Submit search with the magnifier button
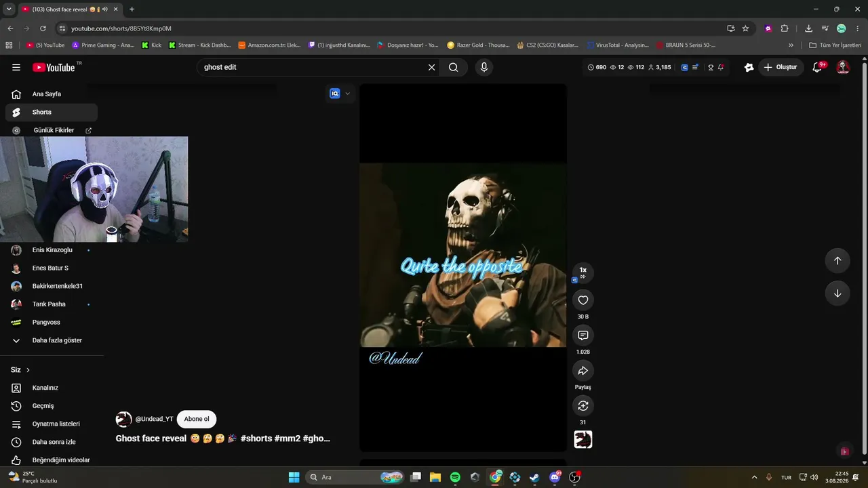 tap(454, 67)
